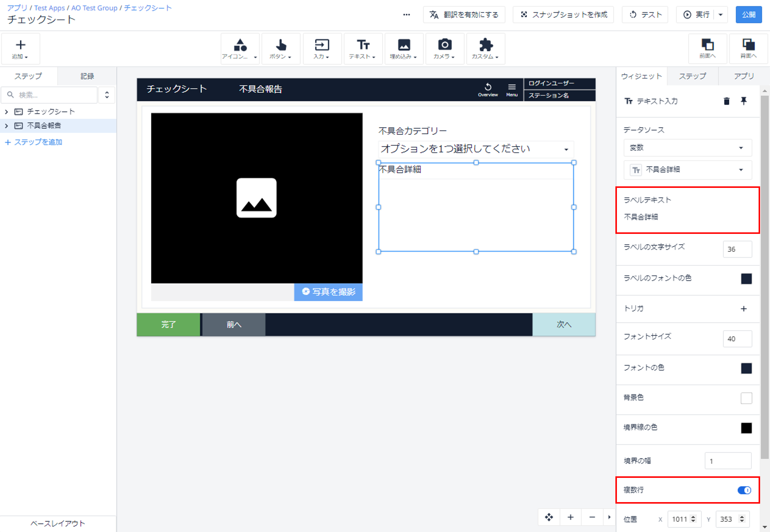Click the AO Test Group breadcrumb link
The height and width of the screenshot is (532, 770).
tap(94, 8)
